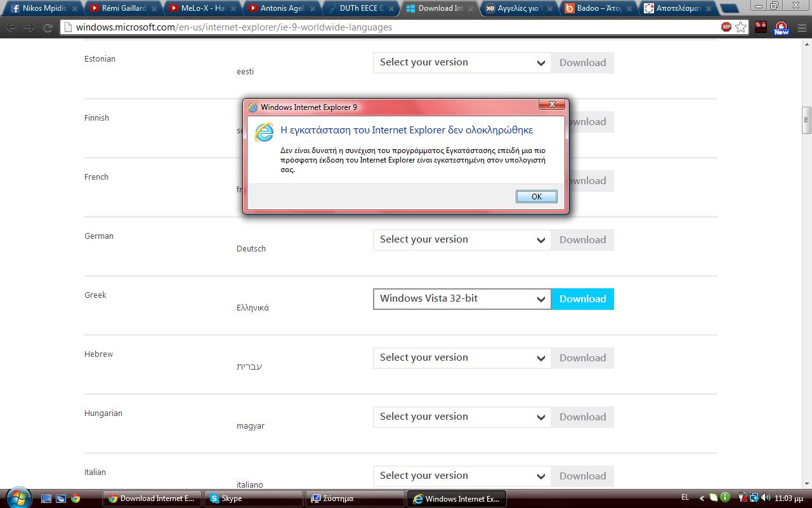
Task: Expand the Hebrew version dropdown
Action: tap(462, 358)
